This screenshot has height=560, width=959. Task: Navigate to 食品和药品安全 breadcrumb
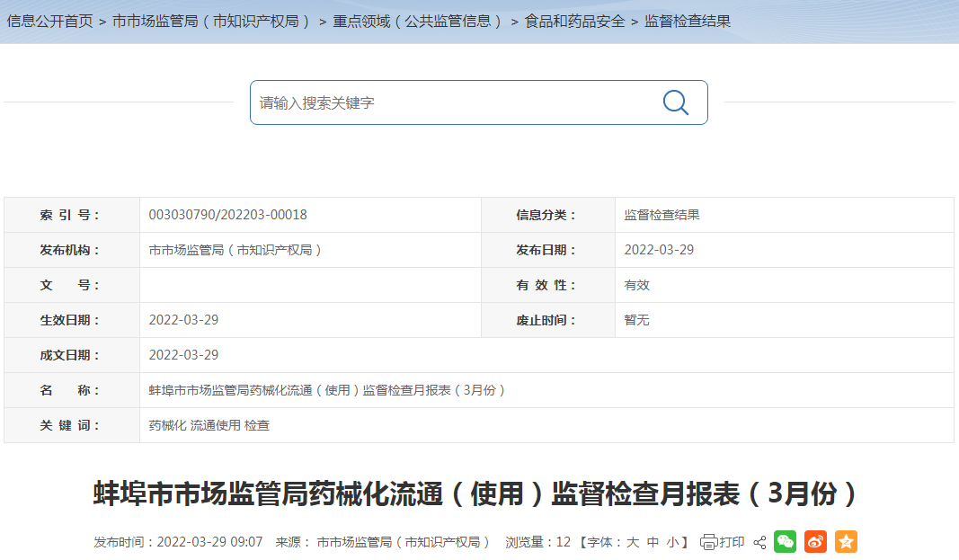[575, 22]
